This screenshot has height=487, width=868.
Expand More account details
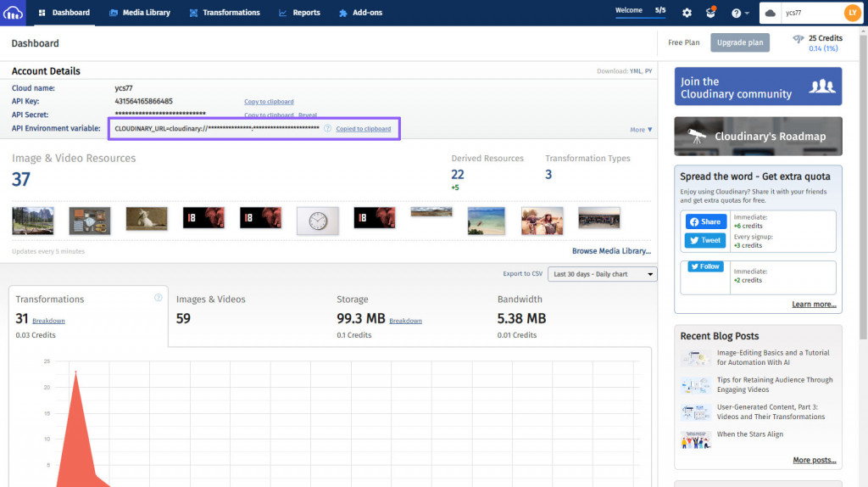coord(641,130)
